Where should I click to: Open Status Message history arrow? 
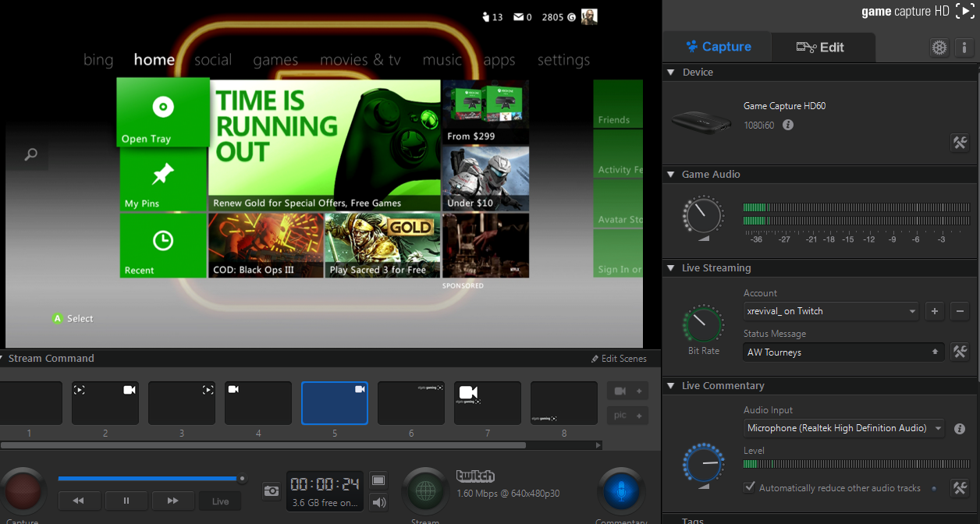pyautogui.click(x=935, y=352)
